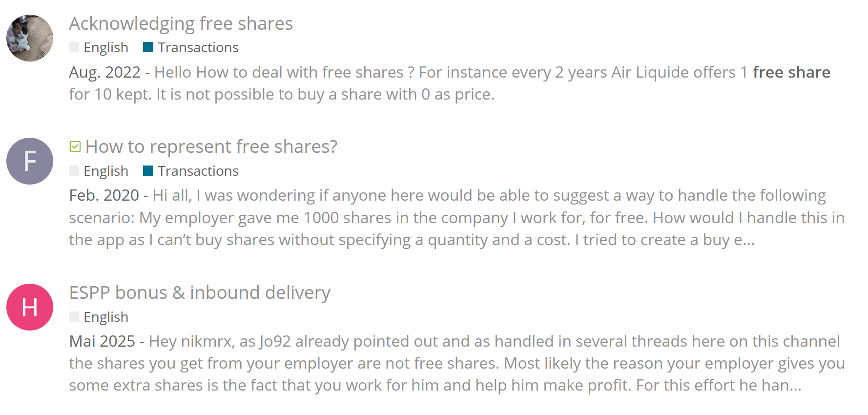Click the purple 'F' user avatar

point(30,161)
